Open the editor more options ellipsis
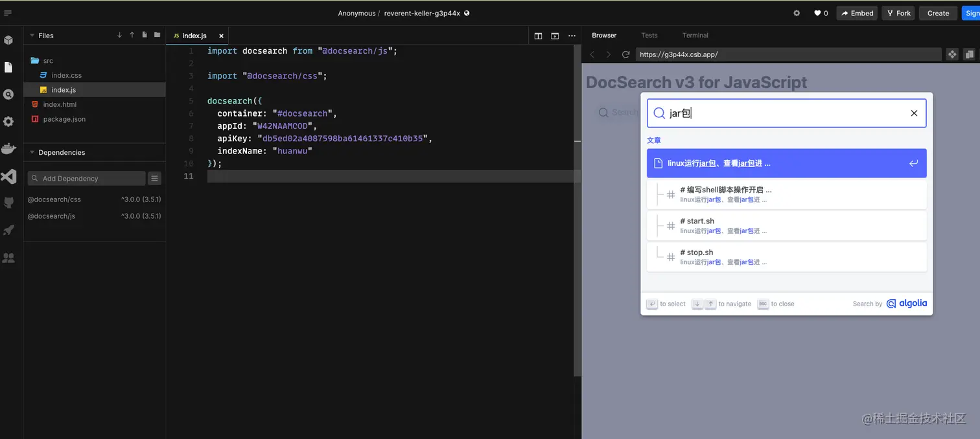The width and height of the screenshot is (980, 439). tap(572, 36)
